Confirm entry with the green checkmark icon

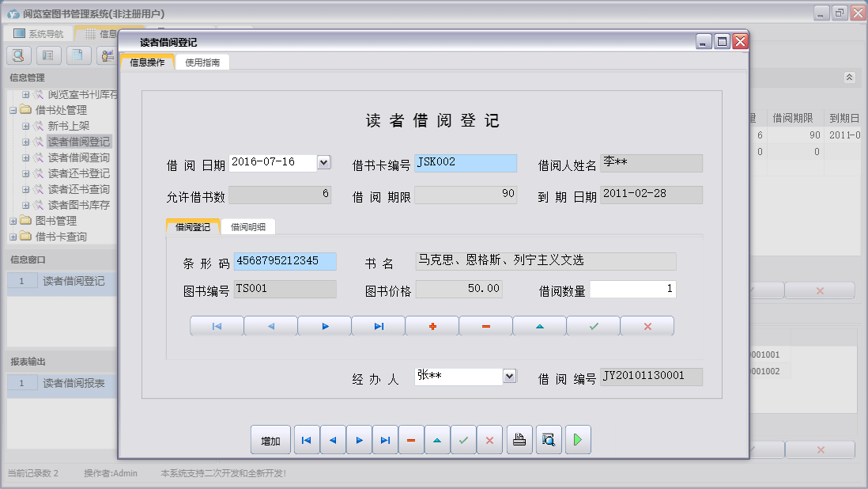pyautogui.click(x=593, y=325)
